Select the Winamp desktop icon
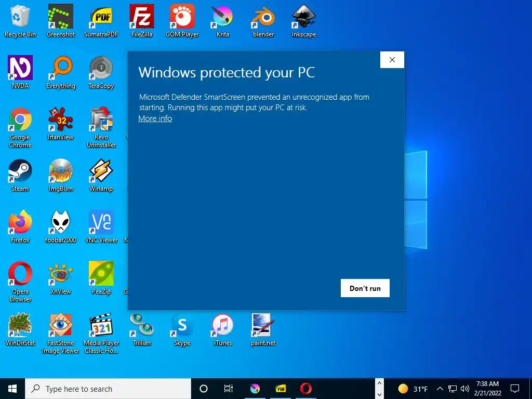 (x=101, y=175)
